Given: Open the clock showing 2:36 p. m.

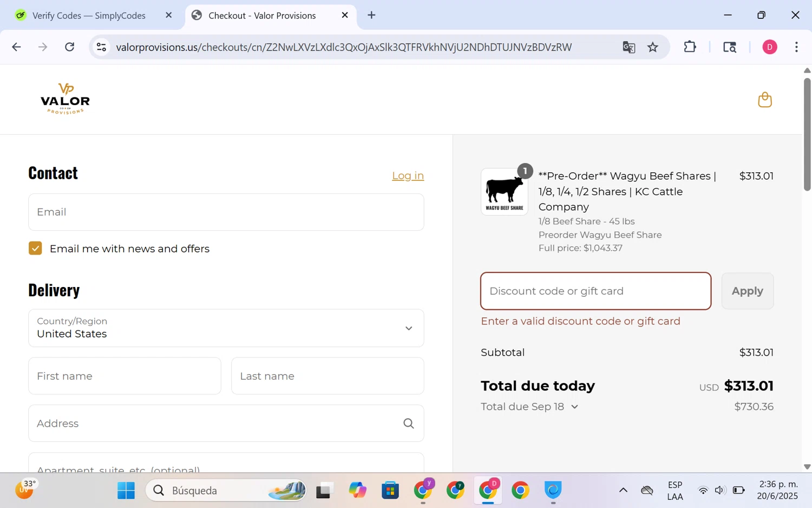Looking at the screenshot, I should click(778, 491).
